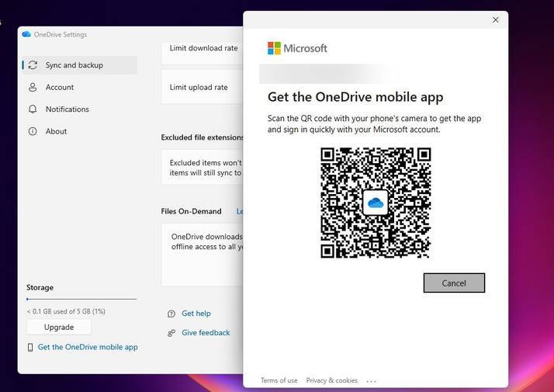Image resolution: width=554 pixels, height=392 pixels.
Task: Open the About page
Action: tap(80, 131)
